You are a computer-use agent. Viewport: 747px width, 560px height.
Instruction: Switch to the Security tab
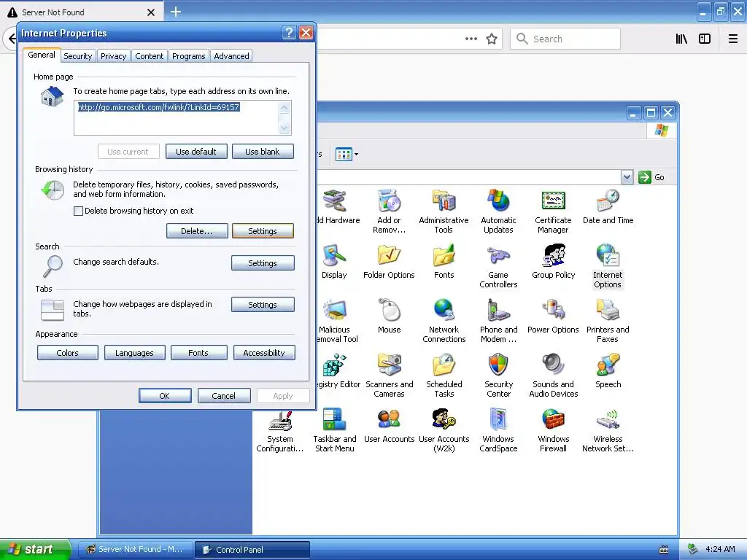[77, 55]
